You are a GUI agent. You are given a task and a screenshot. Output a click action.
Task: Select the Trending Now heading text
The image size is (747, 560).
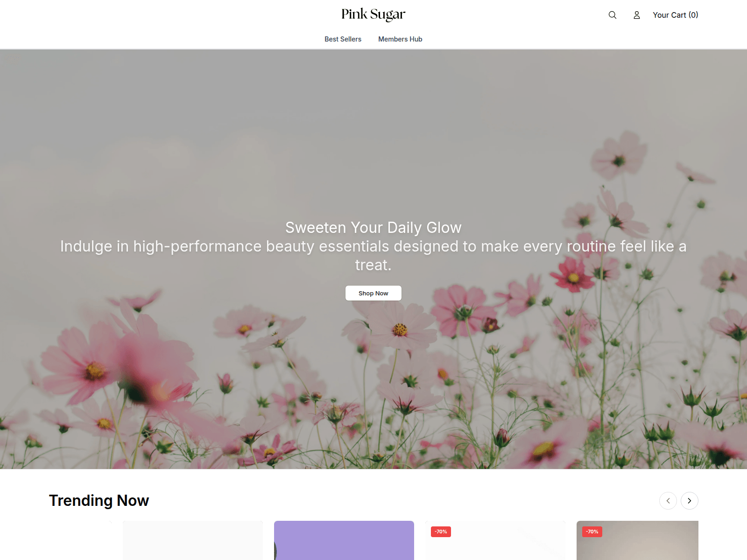click(99, 500)
